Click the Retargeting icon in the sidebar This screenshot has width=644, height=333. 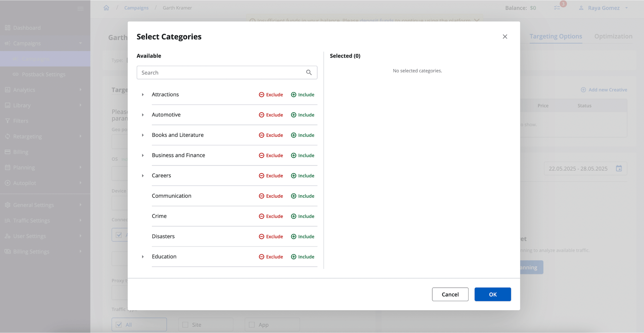(8, 136)
